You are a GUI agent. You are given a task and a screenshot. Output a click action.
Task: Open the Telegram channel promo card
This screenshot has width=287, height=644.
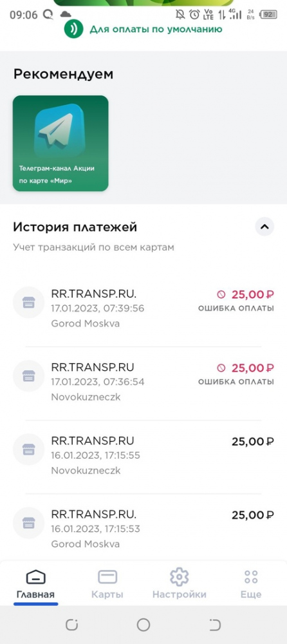[x=60, y=144]
